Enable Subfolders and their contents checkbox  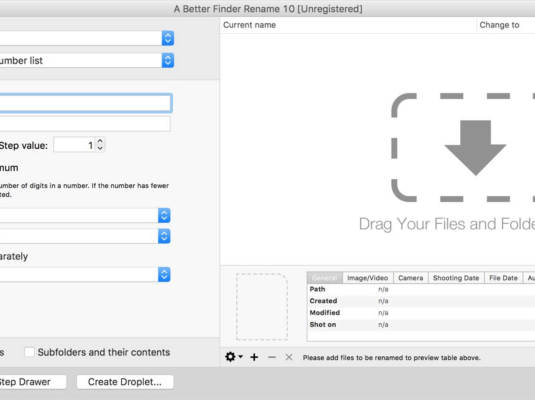[x=29, y=352]
